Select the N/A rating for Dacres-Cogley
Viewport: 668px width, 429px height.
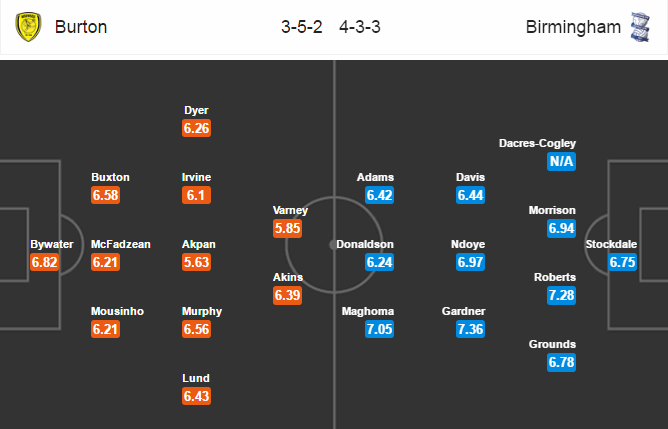561,161
